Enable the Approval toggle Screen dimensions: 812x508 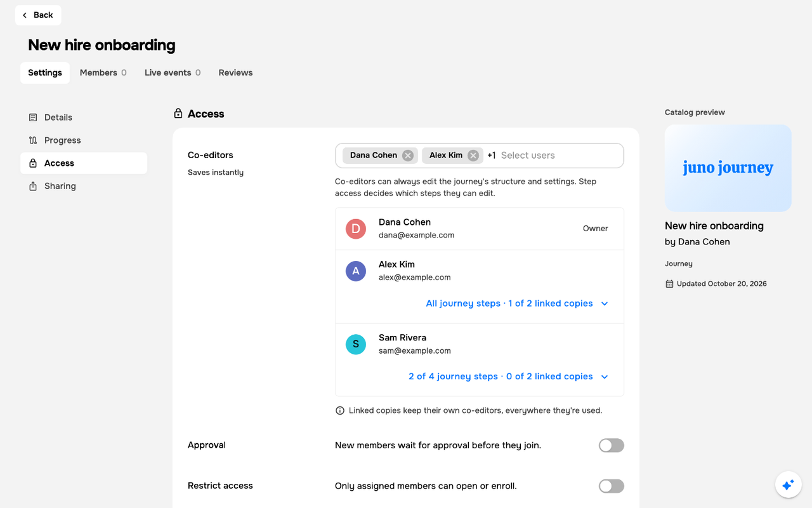click(x=612, y=446)
